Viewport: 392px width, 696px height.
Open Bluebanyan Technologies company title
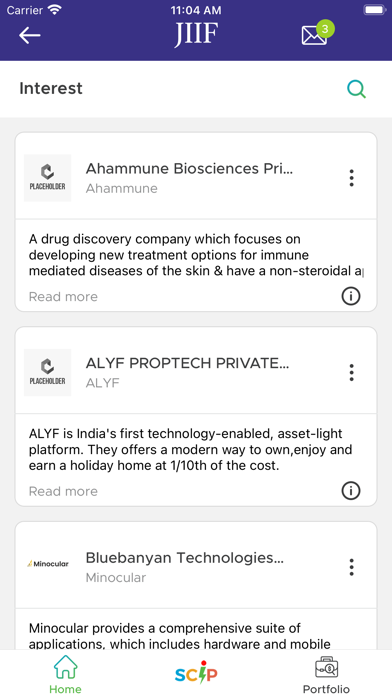tap(184, 558)
